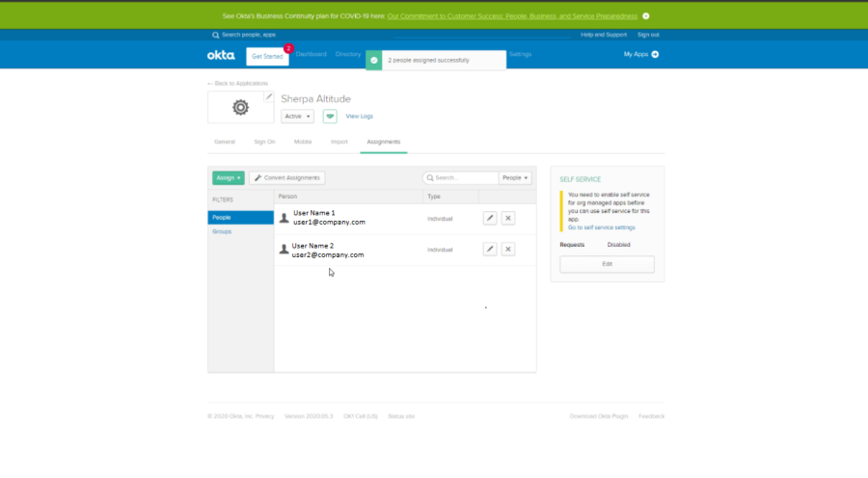Click the Convert Assignments button
868x478 pixels.
click(286, 178)
